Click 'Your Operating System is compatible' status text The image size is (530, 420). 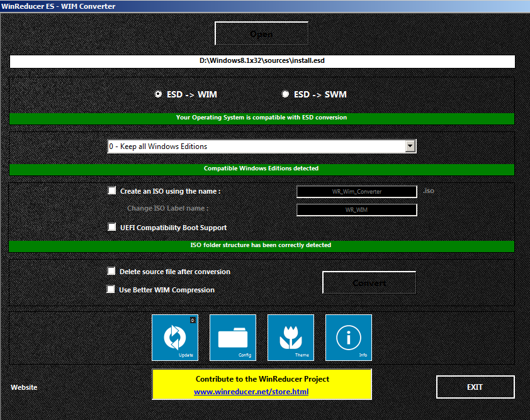click(261, 118)
